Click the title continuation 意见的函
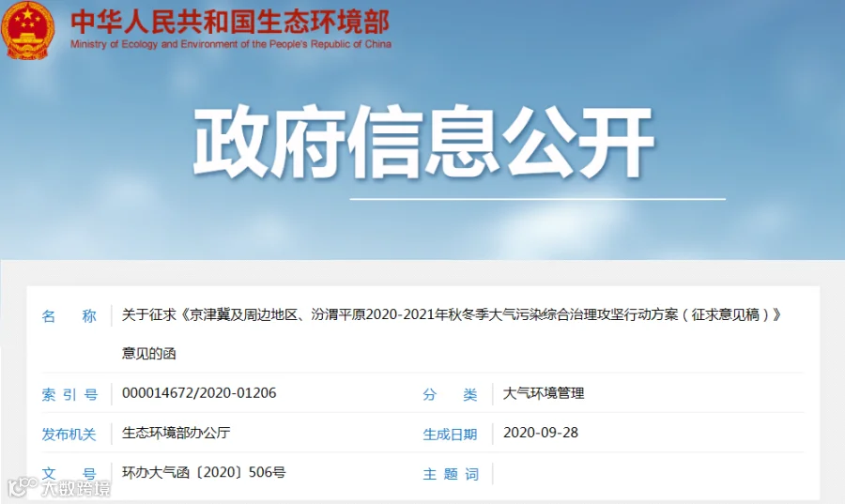 pyautogui.click(x=149, y=354)
